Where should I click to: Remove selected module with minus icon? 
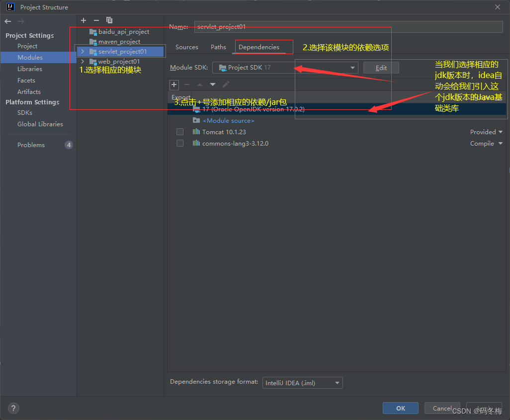coord(96,20)
